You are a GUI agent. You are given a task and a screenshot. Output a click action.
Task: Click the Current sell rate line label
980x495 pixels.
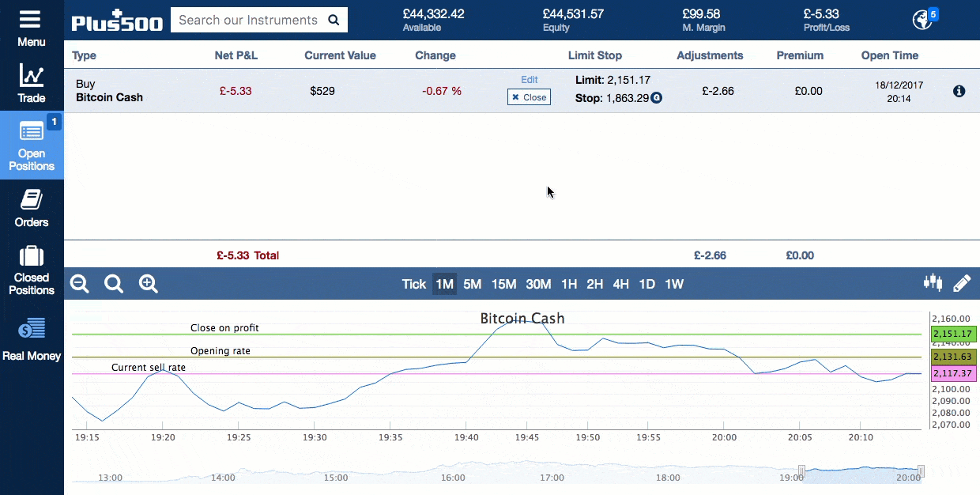149,367
